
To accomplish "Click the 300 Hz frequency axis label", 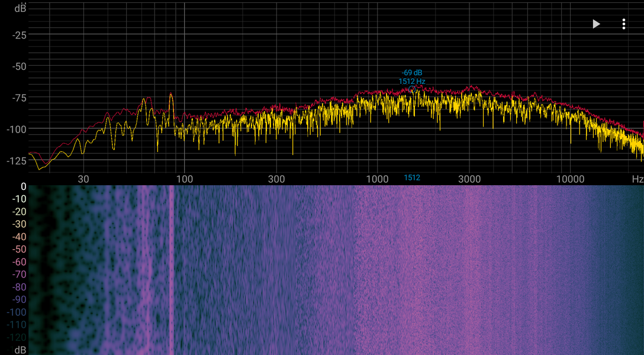I will 276,179.
